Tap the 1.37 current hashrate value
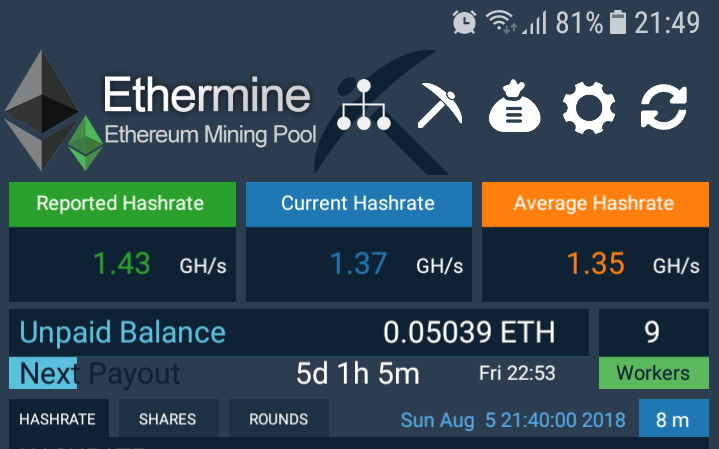This screenshot has height=449, width=719. pyautogui.click(x=358, y=264)
